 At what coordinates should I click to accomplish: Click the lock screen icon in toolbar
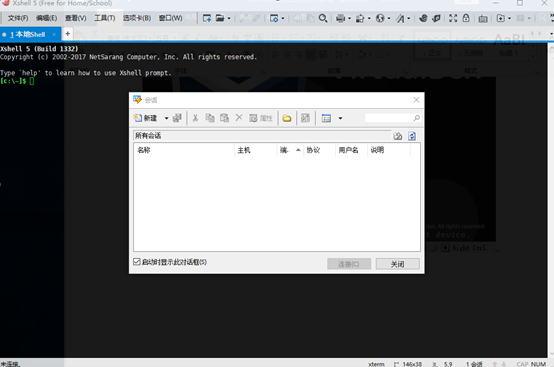(x=466, y=18)
